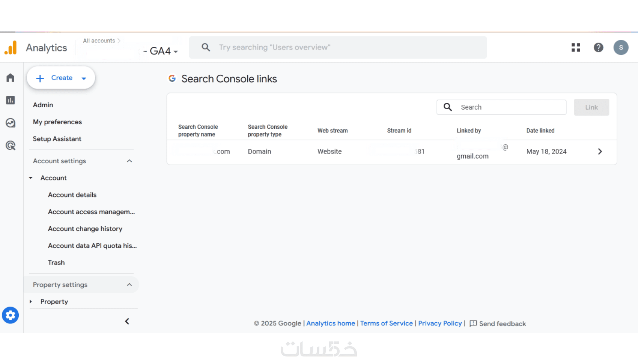This screenshot has width=638, height=364.
Task: Open the GA4 property selector dropdown
Action: [x=161, y=51]
